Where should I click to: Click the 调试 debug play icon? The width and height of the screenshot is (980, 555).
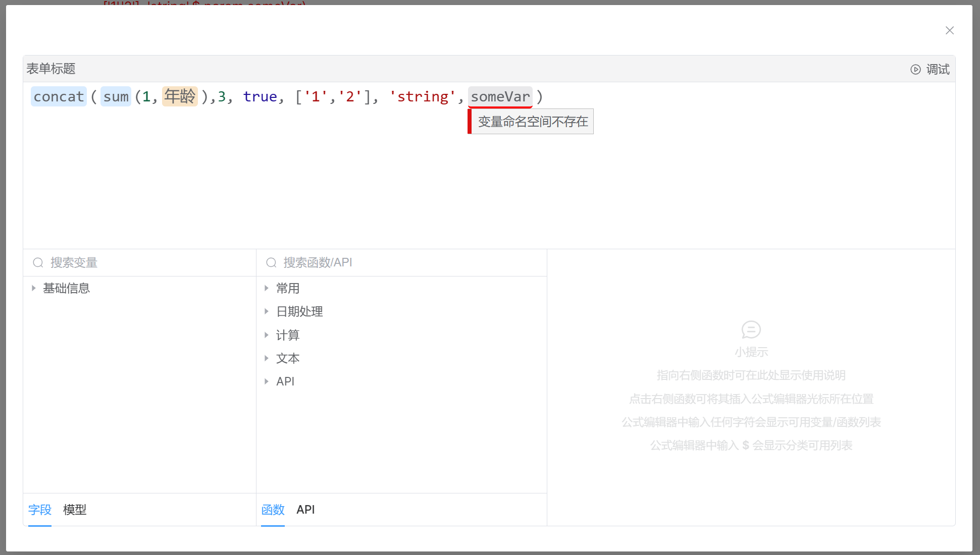click(x=915, y=70)
